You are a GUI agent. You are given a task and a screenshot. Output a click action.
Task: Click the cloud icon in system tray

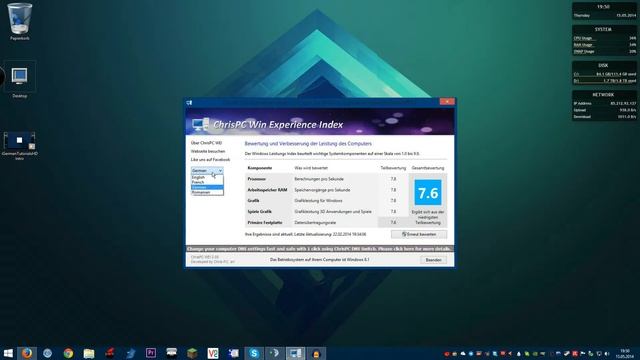coord(463,353)
